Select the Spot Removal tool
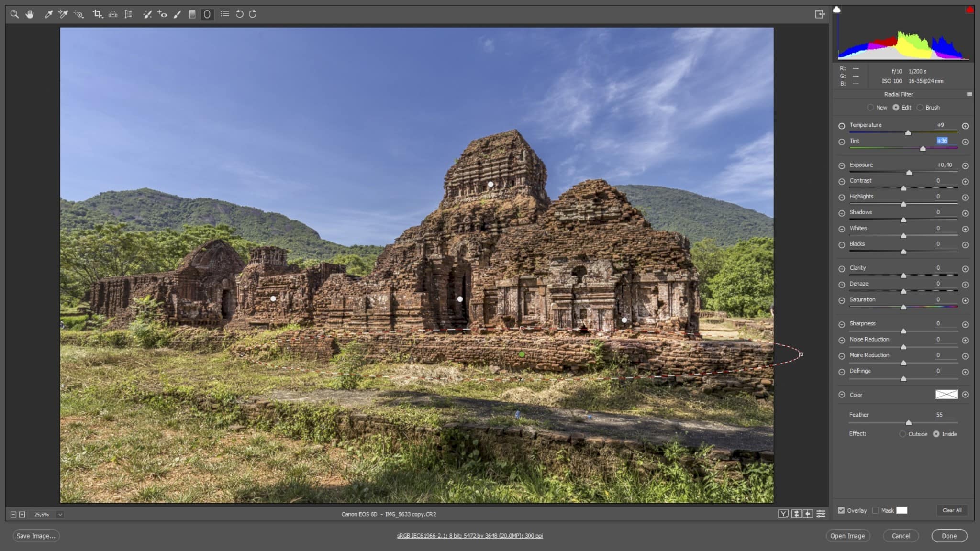This screenshot has height=551, width=980. 147,14
